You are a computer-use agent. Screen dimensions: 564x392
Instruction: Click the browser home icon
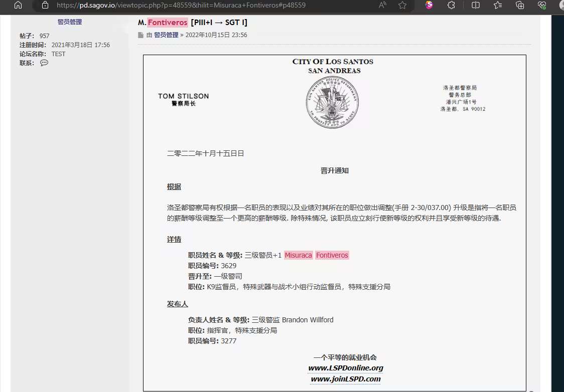17,7
